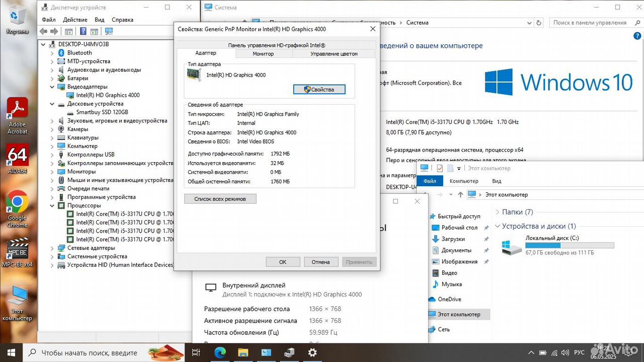
Task: Click the Properties checkmark icon in Explorer title bar
Action: pyautogui.click(x=440, y=168)
